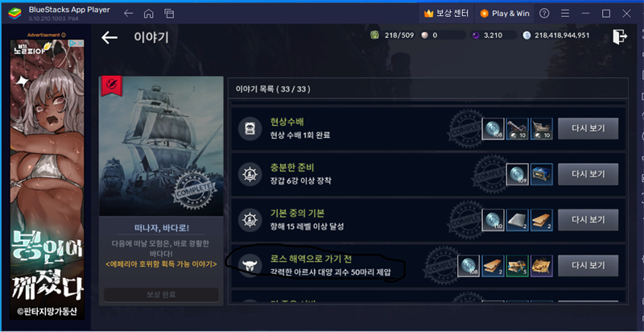
Task: Open the 보상 센터 tab
Action: tap(446, 14)
